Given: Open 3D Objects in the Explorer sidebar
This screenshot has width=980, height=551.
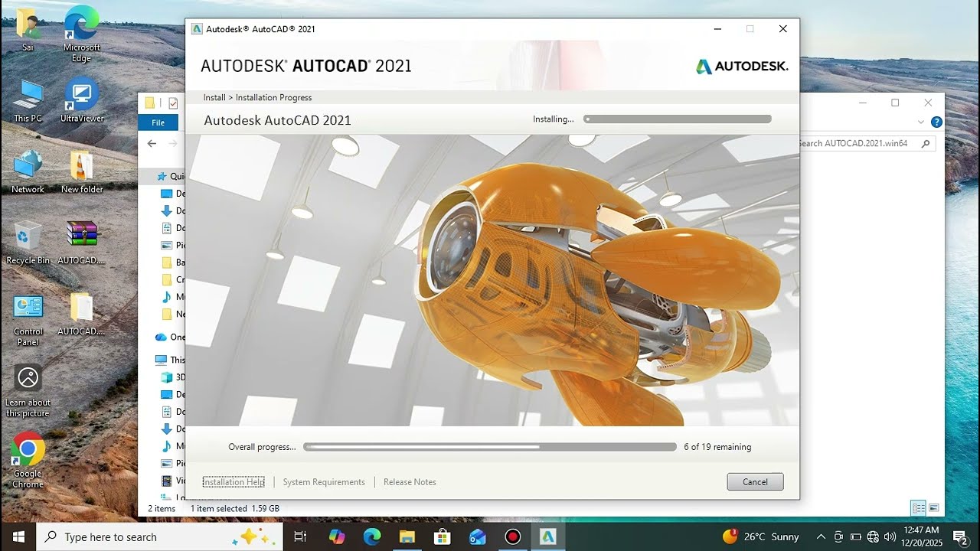Looking at the screenshot, I should (173, 377).
